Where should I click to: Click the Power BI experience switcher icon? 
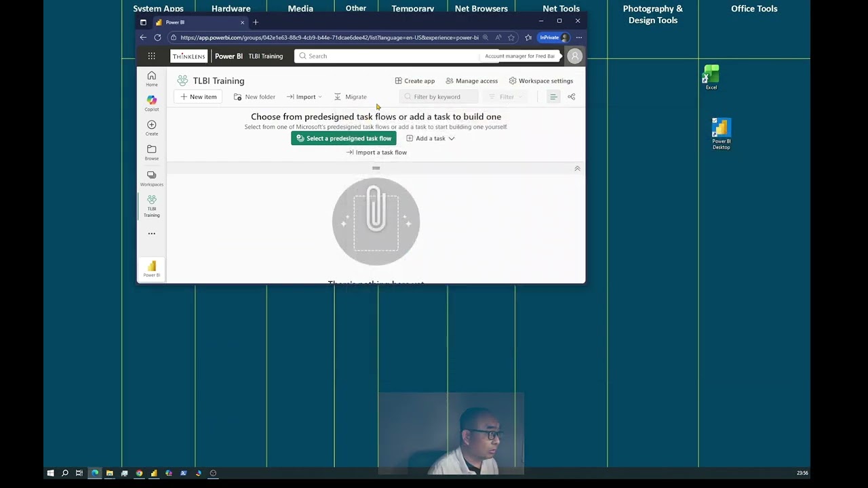(x=151, y=268)
